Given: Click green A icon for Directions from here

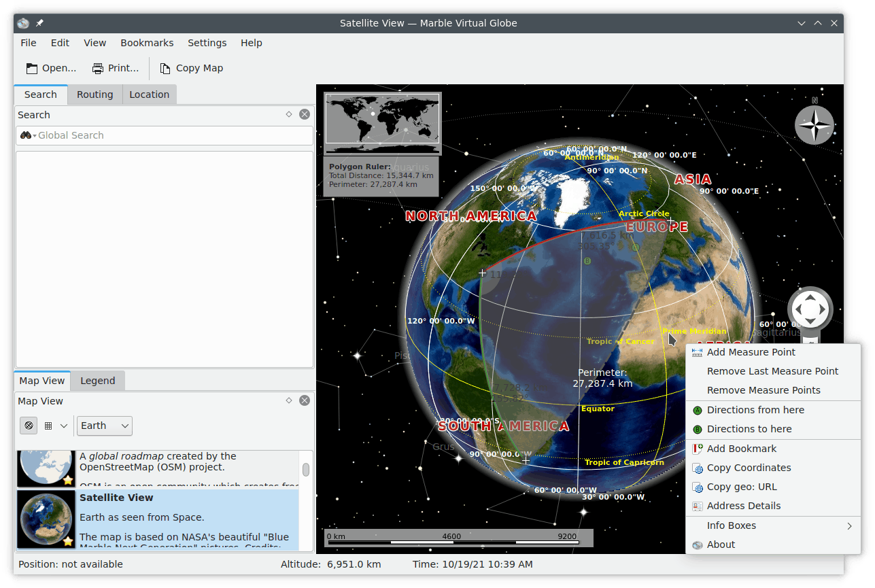Looking at the screenshot, I should click(697, 410).
